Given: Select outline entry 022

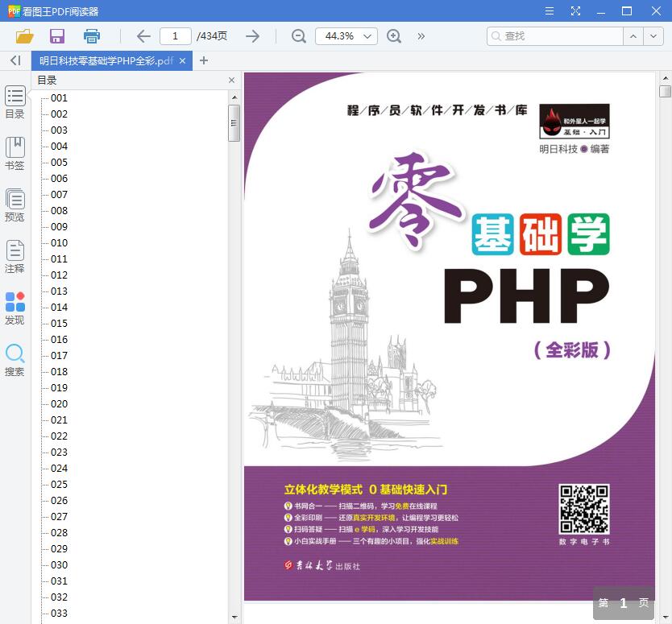Looking at the screenshot, I should click(59, 436).
